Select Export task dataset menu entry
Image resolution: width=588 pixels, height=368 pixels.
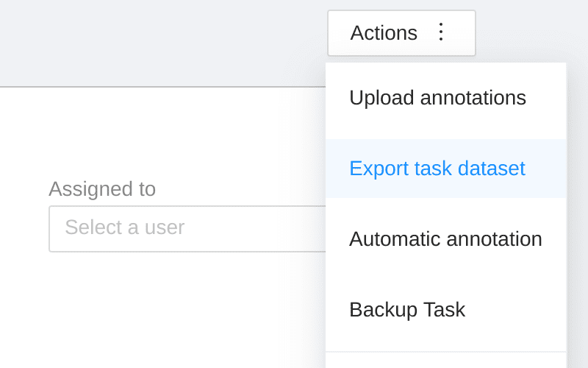tap(437, 169)
